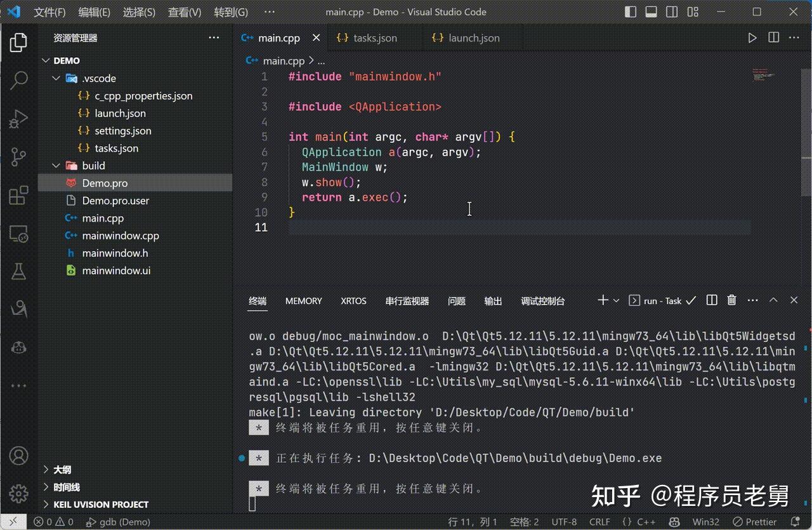Open the Explorer view in activity bar
Image resolution: width=812 pixels, height=530 pixels.
(18, 43)
